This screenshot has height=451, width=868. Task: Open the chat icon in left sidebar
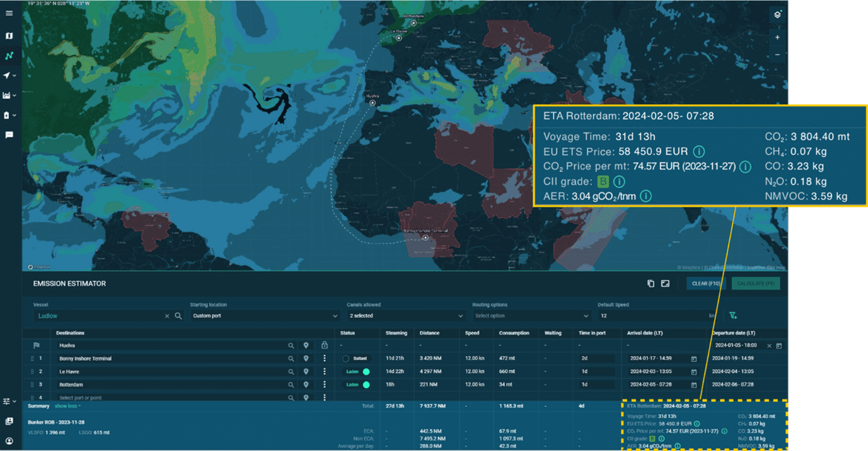click(x=8, y=134)
